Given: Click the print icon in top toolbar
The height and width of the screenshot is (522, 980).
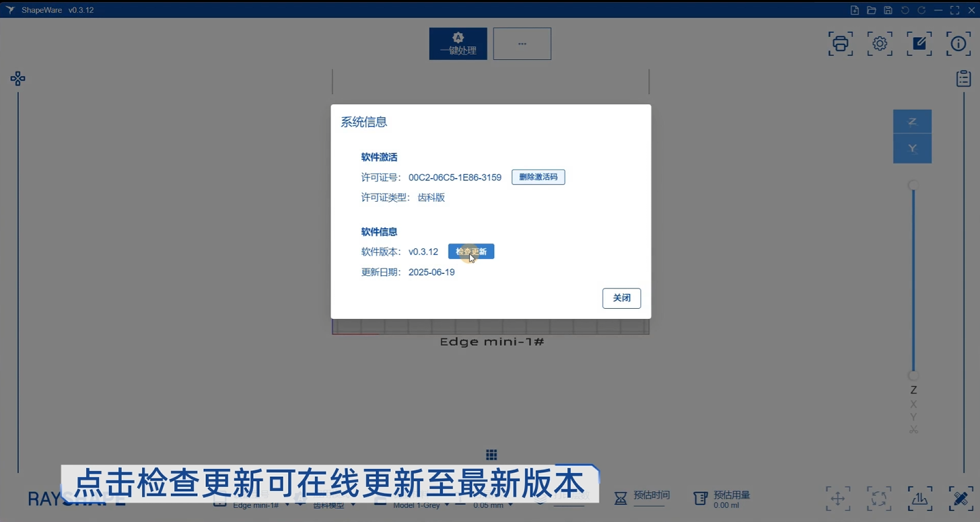Looking at the screenshot, I should [840, 44].
